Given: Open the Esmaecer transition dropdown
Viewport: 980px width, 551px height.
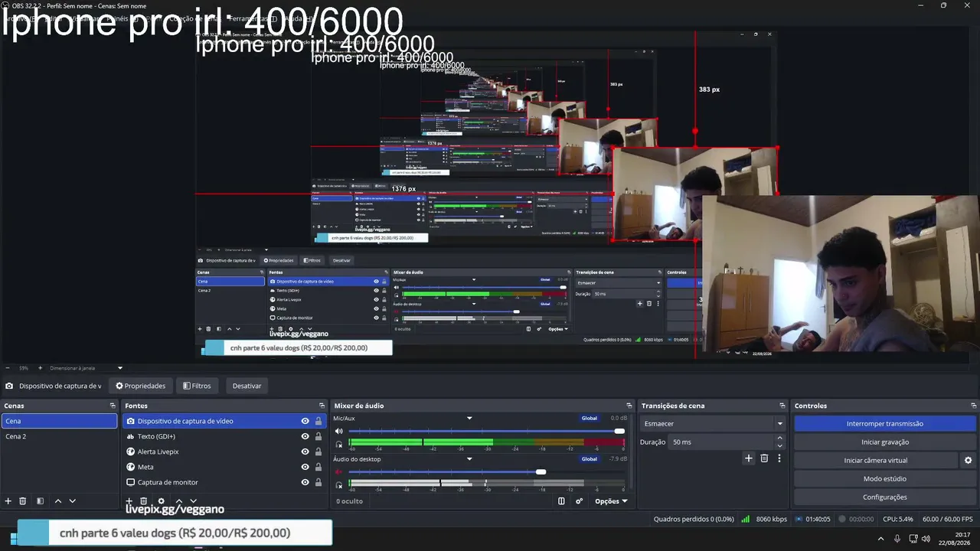Looking at the screenshot, I should tap(714, 423).
